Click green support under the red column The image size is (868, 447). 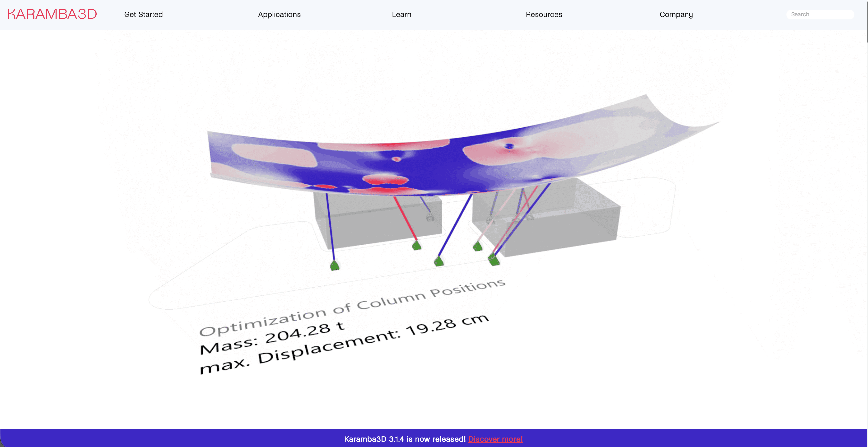coord(417,246)
